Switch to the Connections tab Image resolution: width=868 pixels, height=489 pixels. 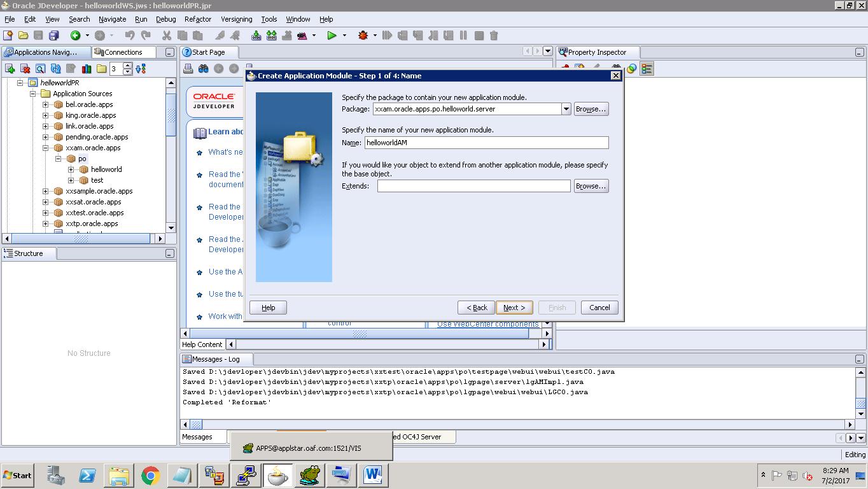point(122,52)
